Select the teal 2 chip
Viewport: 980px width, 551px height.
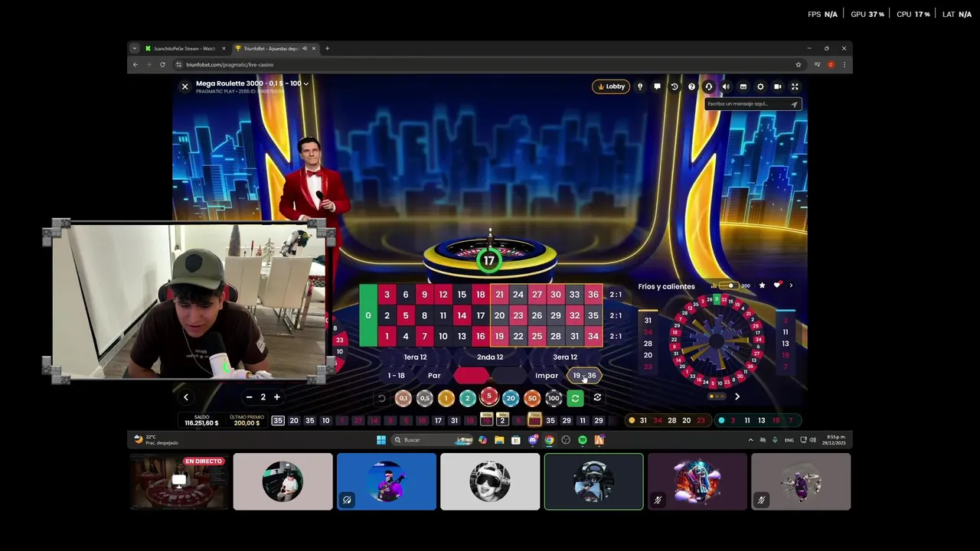pyautogui.click(x=468, y=398)
